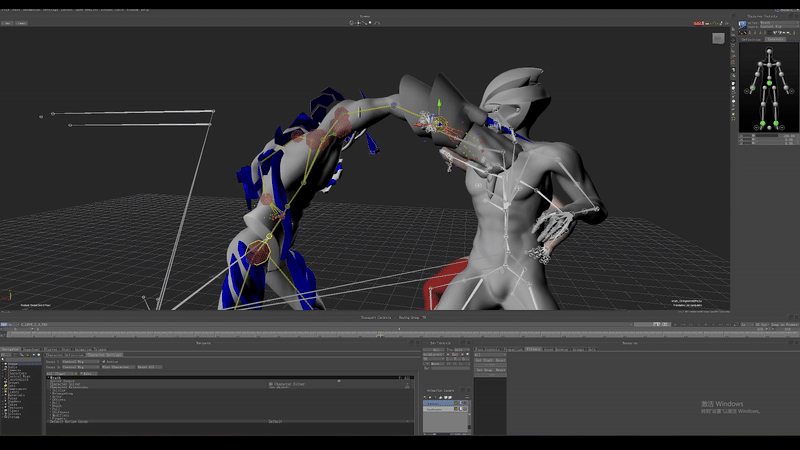Switch to Character Definition sub-tab

[x=64, y=355]
